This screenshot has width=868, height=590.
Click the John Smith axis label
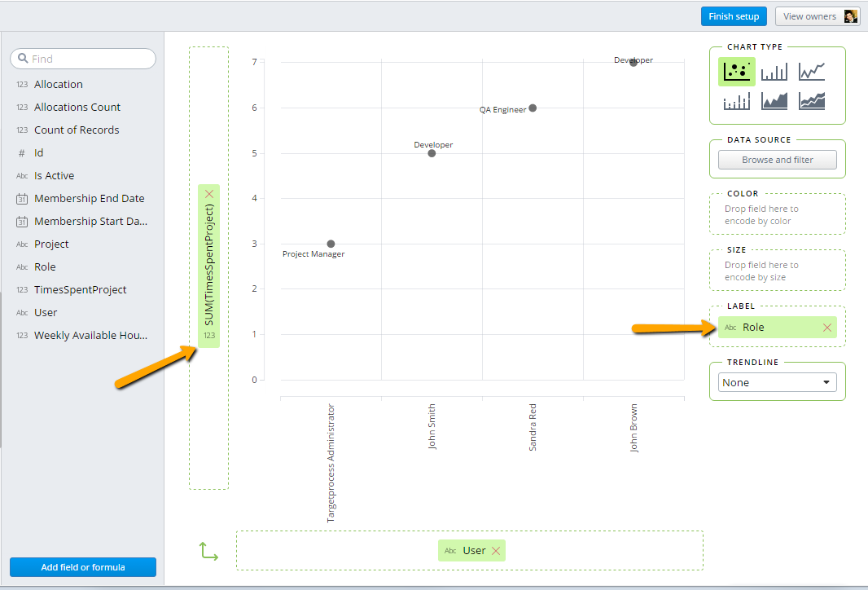point(432,426)
